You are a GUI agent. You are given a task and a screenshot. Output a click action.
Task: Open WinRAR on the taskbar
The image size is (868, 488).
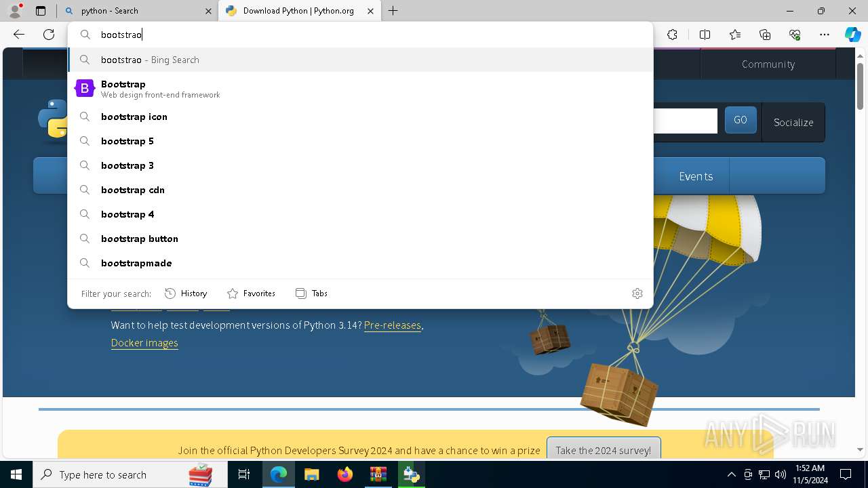click(x=378, y=474)
